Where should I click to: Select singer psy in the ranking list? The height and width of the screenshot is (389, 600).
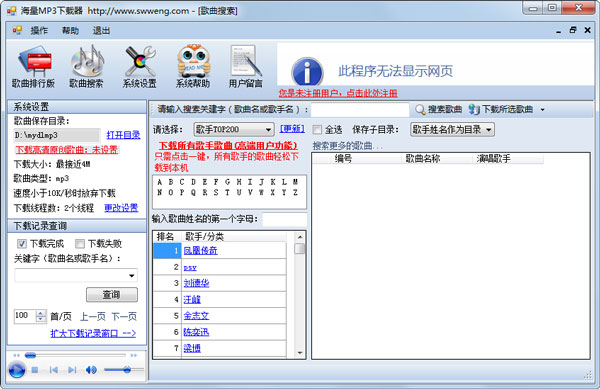tap(190, 268)
